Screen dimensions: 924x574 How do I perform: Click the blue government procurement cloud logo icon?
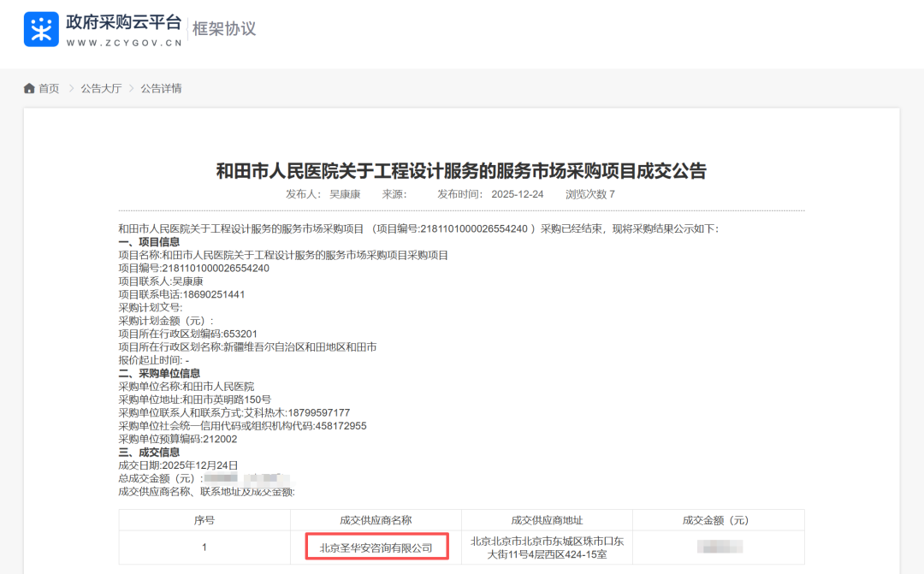pos(41,29)
